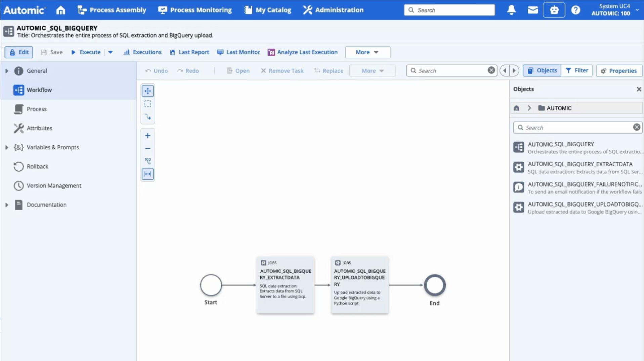Select the pan/move canvas tool
The width and height of the screenshot is (644, 361).
point(148,91)
